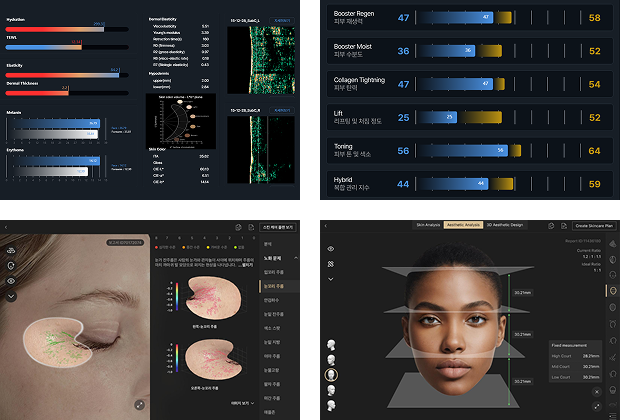This screenshot has width=620, height=420.
Task: Switch to the 3D Aesthetic Design tab
Action: (x=505, y=225)
